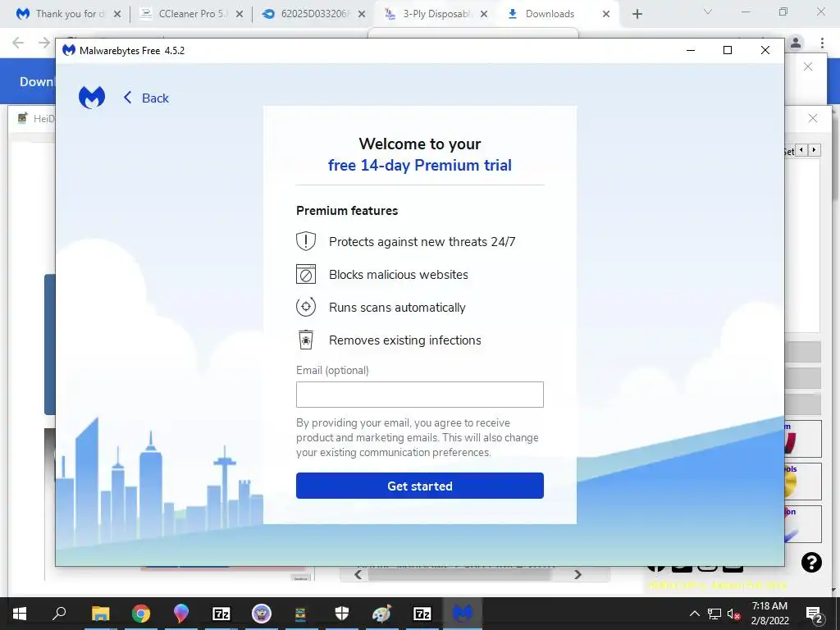Go back using the Malwarebytes Back link
This screenshot has height=630, width=840.
[x=146, y=98]
